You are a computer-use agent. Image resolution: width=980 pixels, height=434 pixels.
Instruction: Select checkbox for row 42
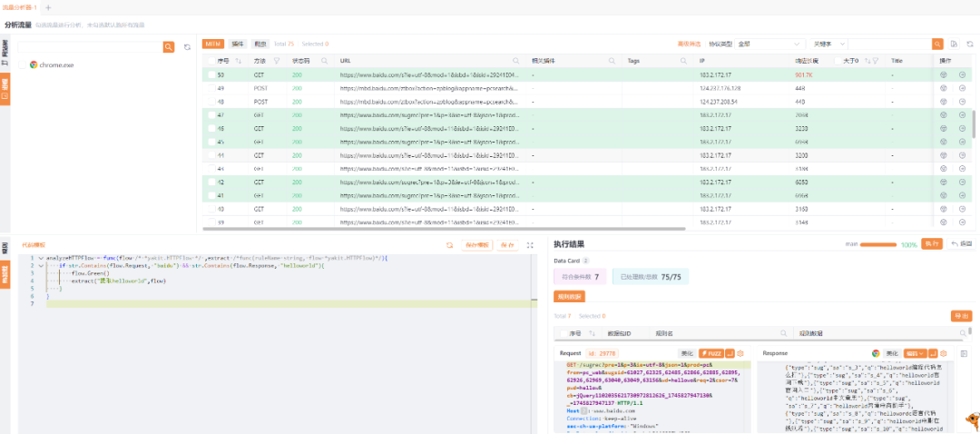211,182
